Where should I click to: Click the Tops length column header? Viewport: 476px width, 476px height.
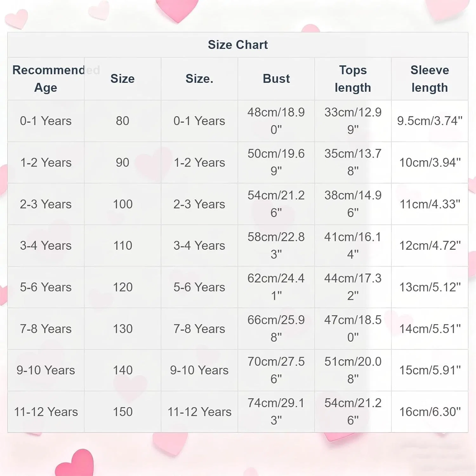coord(353,79)
